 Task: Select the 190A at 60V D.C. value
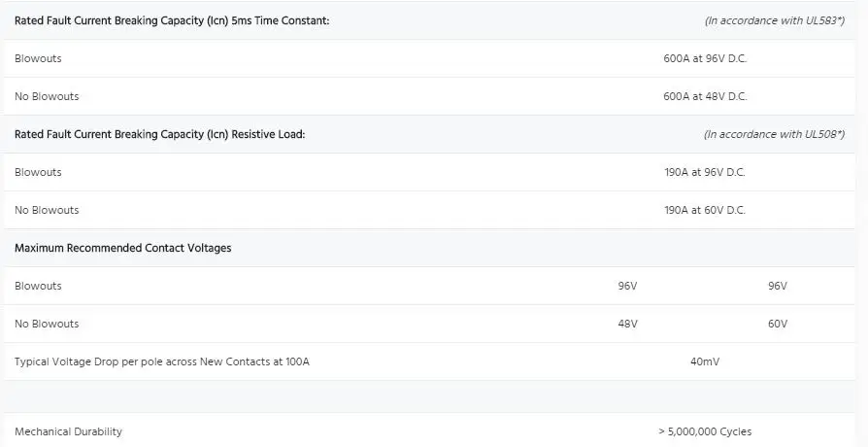point(705,210)
